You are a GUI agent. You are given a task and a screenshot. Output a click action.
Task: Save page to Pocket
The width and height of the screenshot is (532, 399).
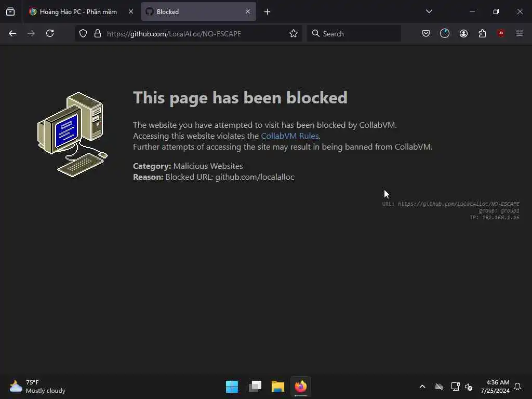click(426, 33)
